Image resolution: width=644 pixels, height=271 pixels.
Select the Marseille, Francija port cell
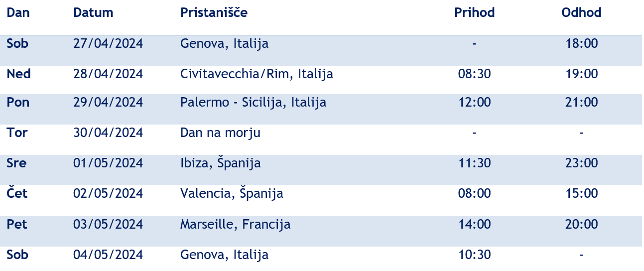235,225
